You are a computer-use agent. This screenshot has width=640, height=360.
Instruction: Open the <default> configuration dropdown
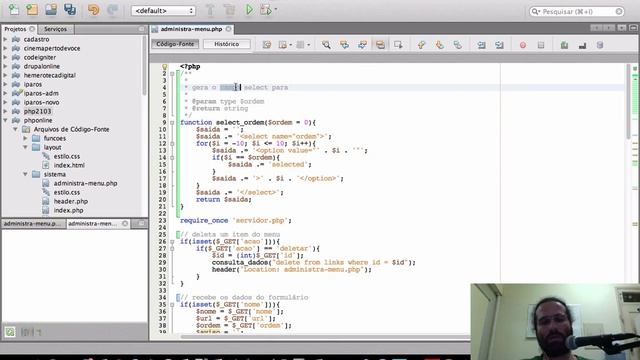[x=163, y=11]
